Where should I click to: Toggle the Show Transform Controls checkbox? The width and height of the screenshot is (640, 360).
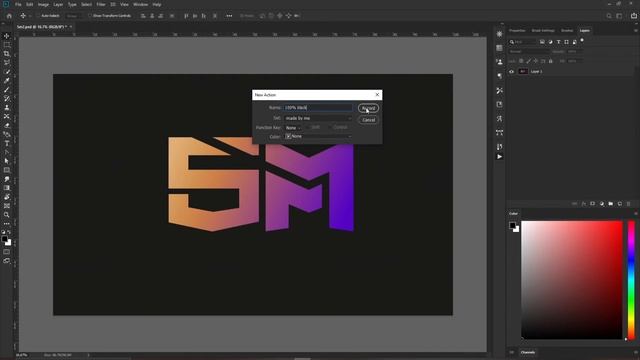[x=90, y=16]
